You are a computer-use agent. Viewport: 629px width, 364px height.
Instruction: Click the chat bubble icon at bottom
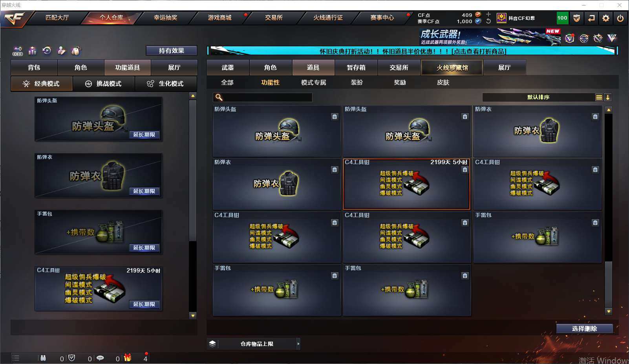tap(100, 358)
